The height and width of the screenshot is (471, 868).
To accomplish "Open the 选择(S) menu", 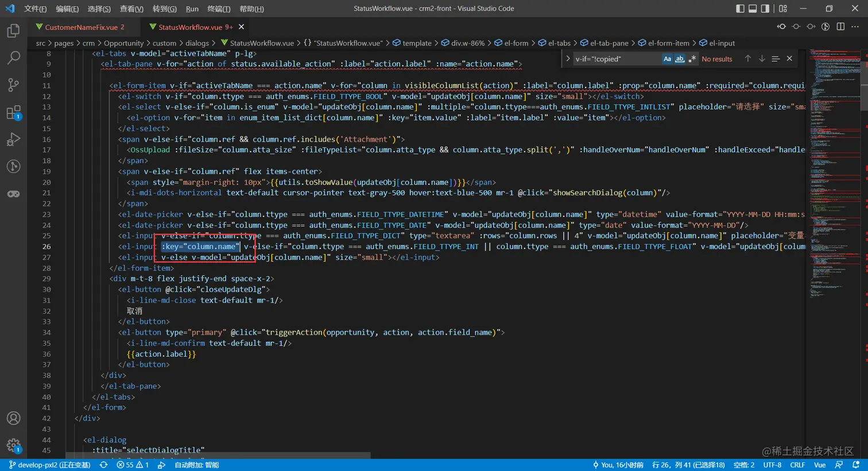I will coord(99,9).
